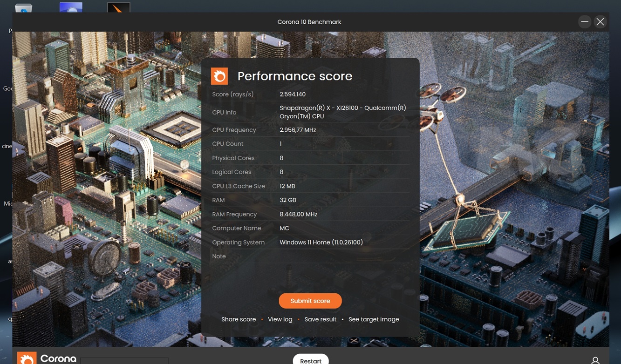
Task: Click the Corona 10 Benchmark title bar
Action: (309, 22)
